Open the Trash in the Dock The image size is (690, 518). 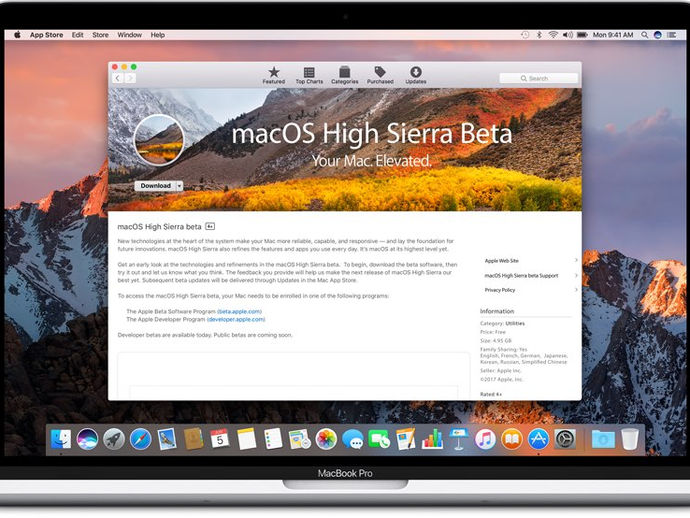coord(630,439)
